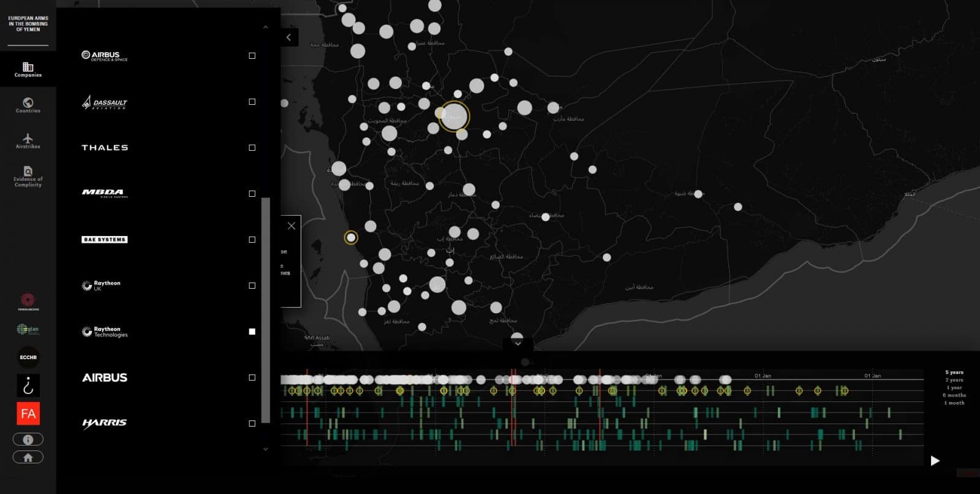This screenshot has width=980, height=494.
Task: Click the Airbus Defence & Space logo
Action: point(105,56)
